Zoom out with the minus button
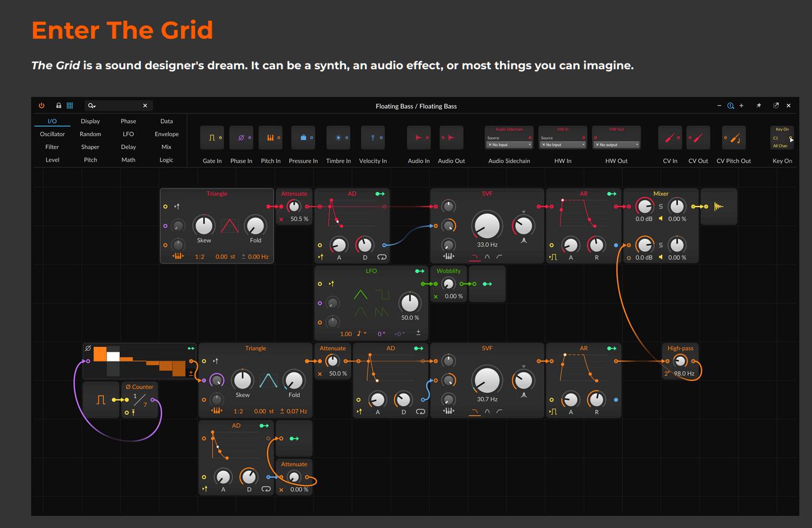812x528 pixels. pyautogui.click(x=719, y=106)
